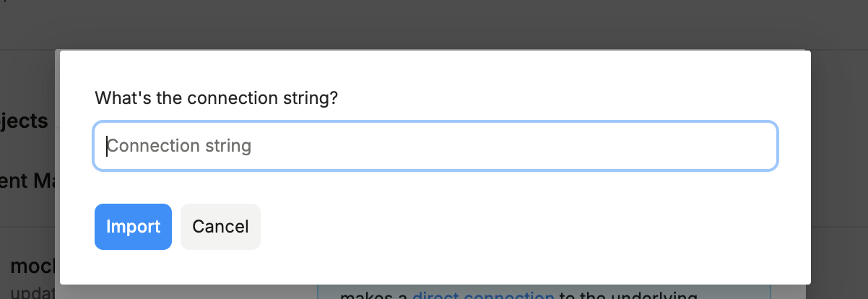Viewport: 868px width, 299px height.
Task: Cancel the connection string dialog
Action: pyautogui.click(x=220, y=227)
